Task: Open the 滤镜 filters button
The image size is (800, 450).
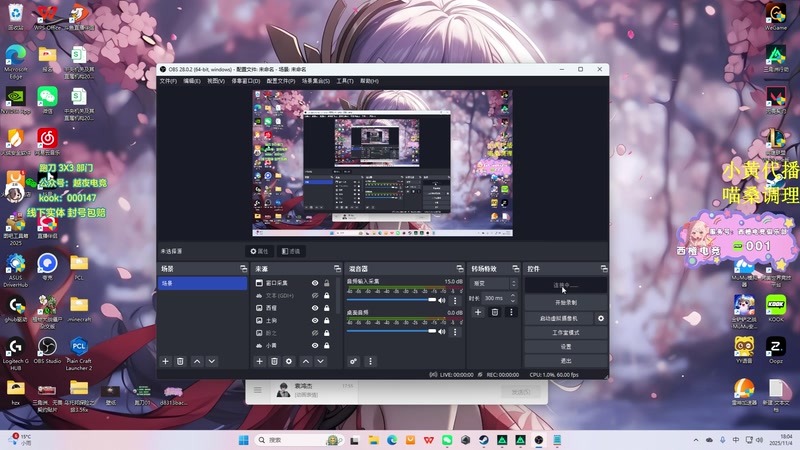Action: [291, 251]
